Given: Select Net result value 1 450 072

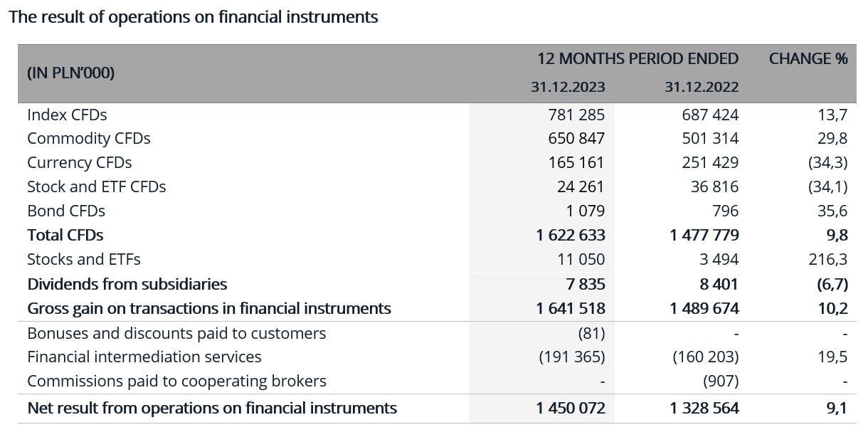Looking at the screenshot, I should pos(571,409).
